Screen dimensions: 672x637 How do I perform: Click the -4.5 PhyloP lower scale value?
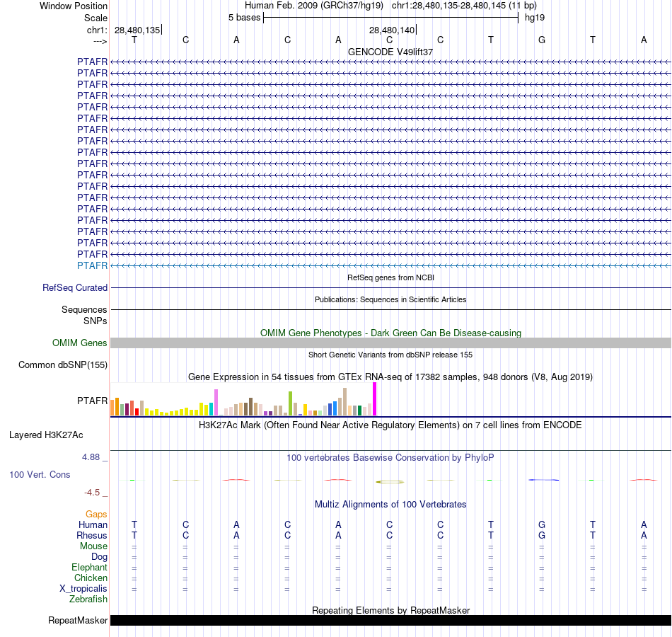(x=92, y=493)
